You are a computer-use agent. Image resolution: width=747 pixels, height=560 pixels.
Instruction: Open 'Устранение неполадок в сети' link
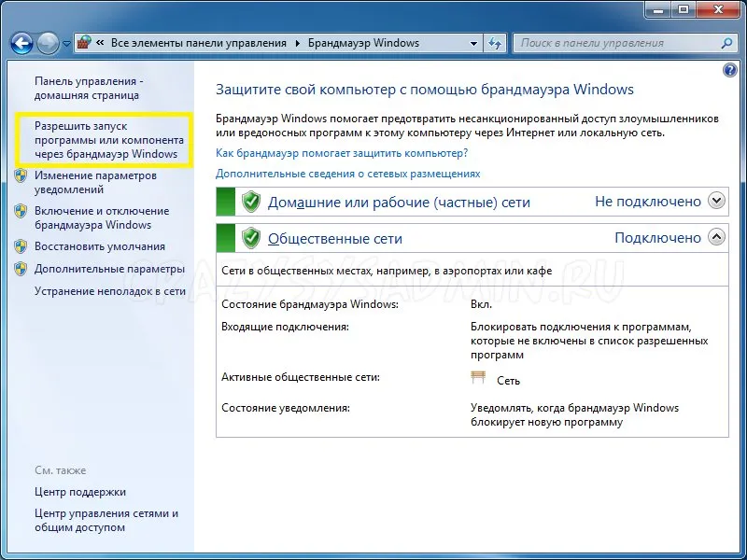tap(109, 291)
